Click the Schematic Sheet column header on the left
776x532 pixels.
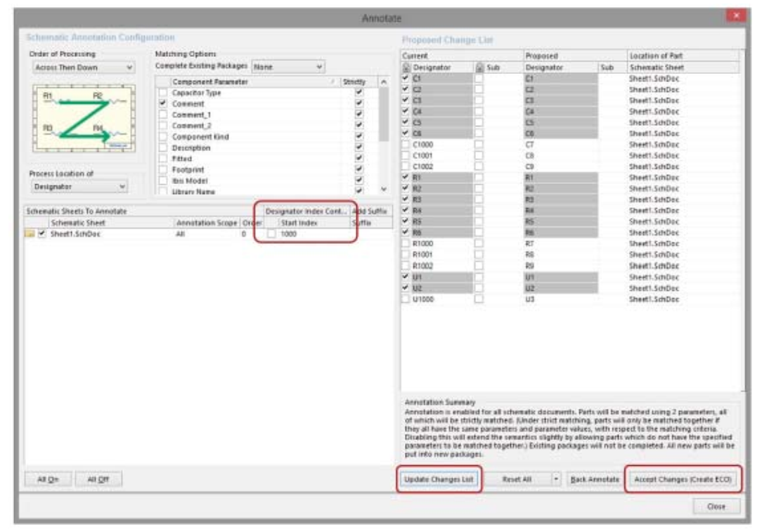click(111, 223)
